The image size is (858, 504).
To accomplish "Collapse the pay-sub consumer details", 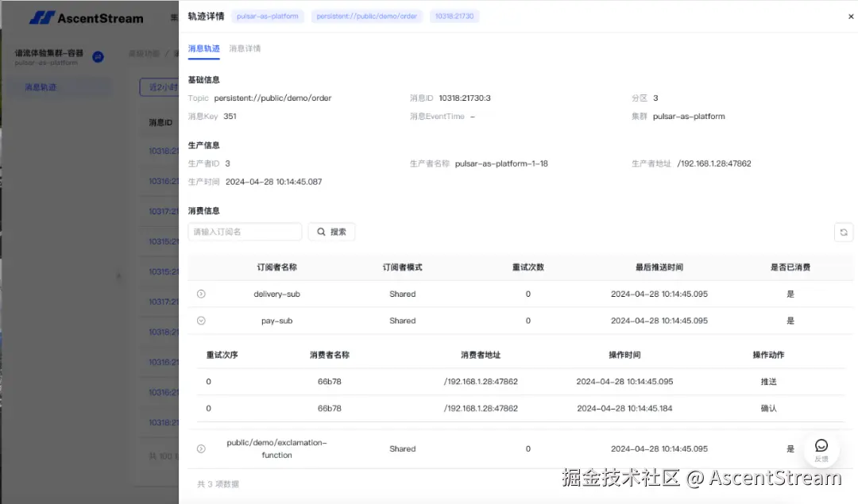I will tap(201, 321).
